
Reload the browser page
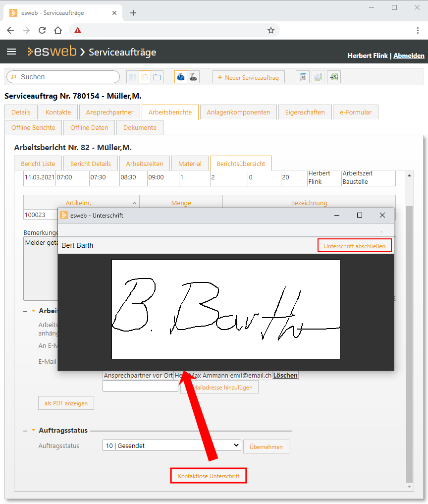(42, 31)
